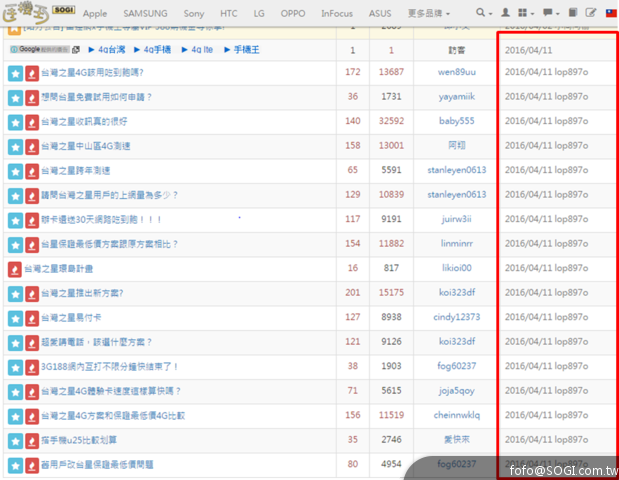View author profile wen89uu

pos(457,73)
